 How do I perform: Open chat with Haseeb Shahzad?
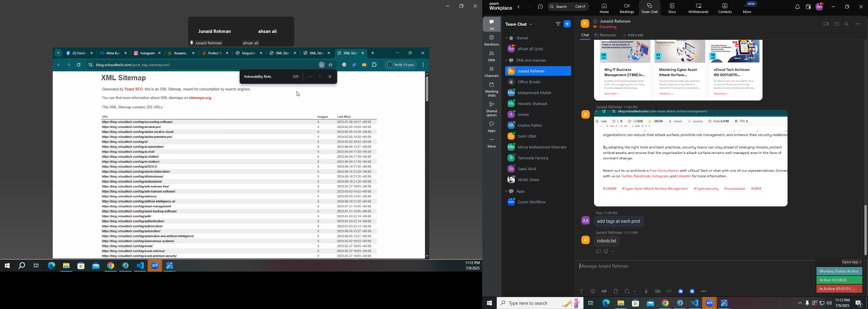pyautogui.click(x=538, y=104)
